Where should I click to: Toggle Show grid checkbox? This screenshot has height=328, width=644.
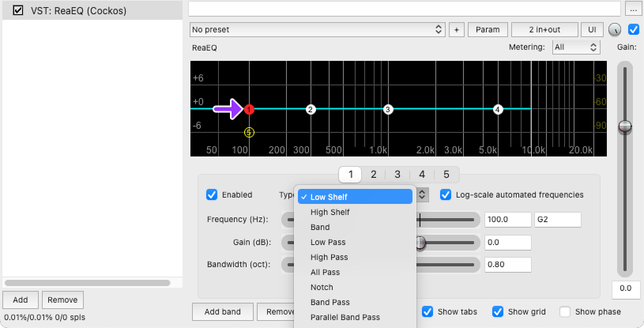497,311
